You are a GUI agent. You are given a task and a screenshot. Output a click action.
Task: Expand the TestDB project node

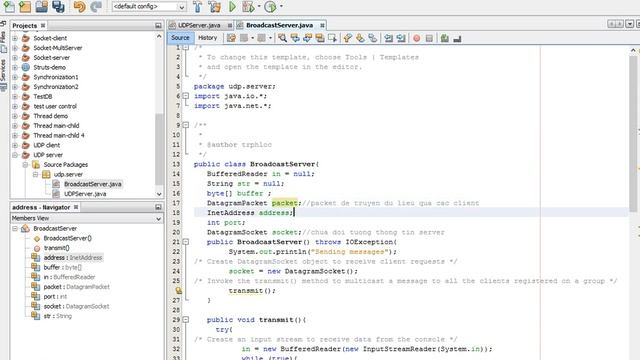tap(15, 96)
